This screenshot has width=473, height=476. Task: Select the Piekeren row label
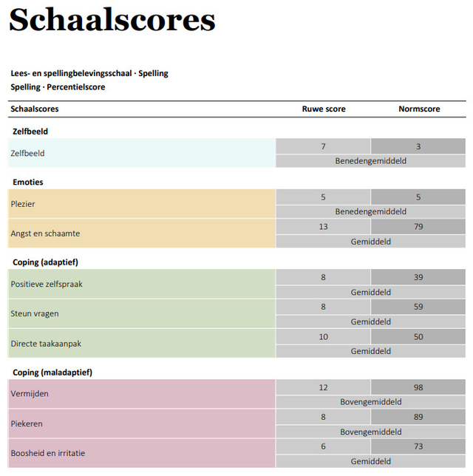coord(27,424)
